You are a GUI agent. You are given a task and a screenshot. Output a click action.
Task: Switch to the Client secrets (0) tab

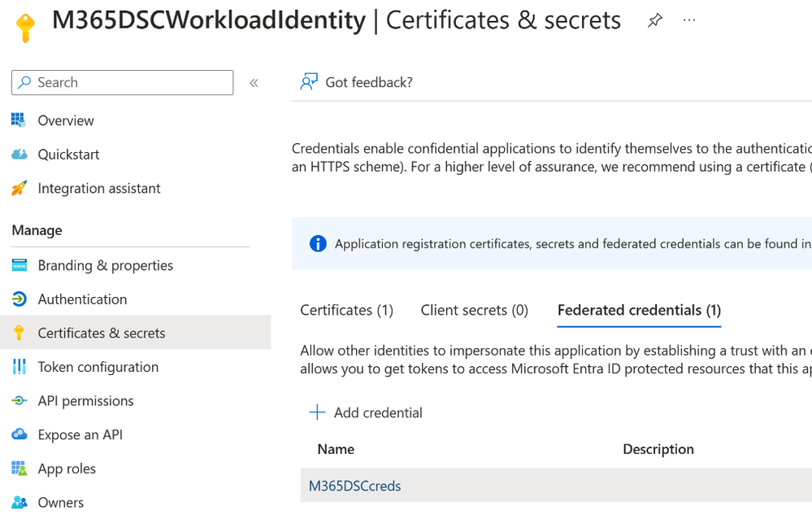(x=475, y=310)
